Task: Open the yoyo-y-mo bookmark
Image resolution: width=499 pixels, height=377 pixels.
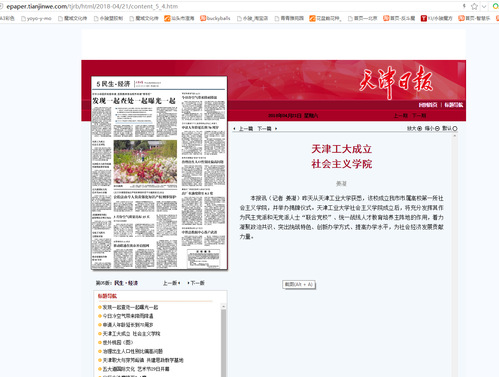Action: [x=36, y=18]
